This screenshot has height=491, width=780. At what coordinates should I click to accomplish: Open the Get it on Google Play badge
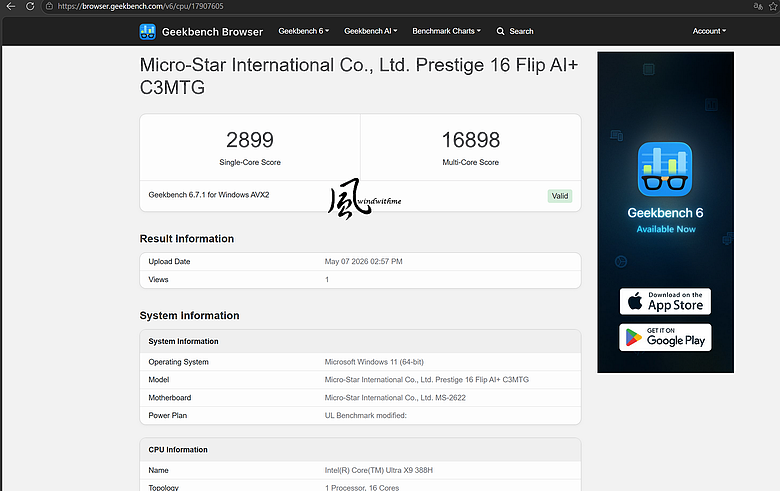[x=665, y=337]
